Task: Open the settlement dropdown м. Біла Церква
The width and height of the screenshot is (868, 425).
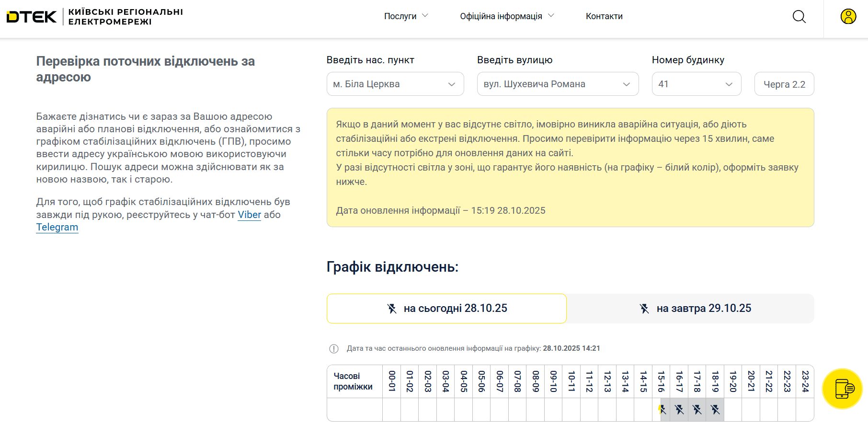Action: tap(395, 84)
